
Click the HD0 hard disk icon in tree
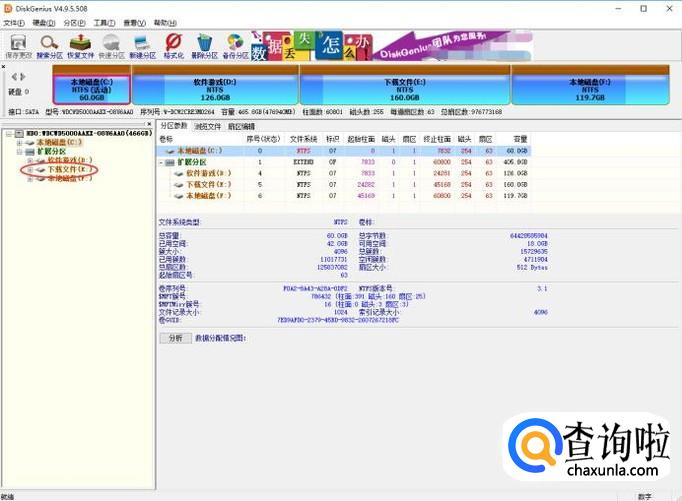(x=20, y=134)
